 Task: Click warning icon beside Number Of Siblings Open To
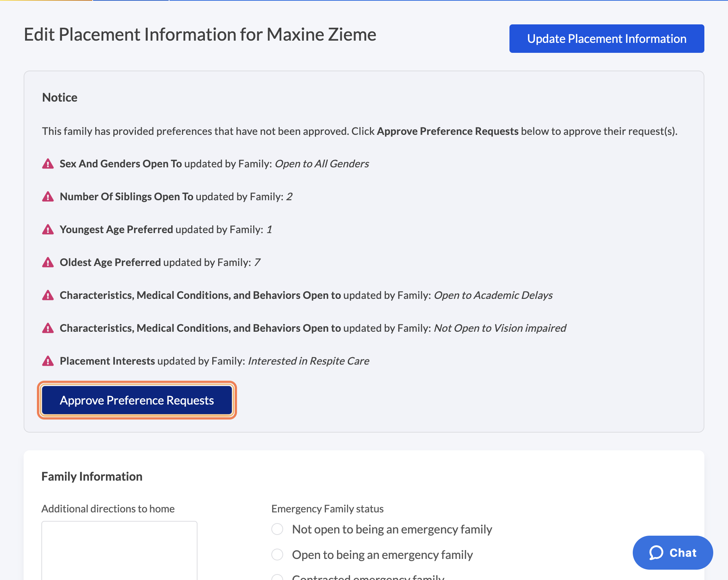(x=48, y=197)
